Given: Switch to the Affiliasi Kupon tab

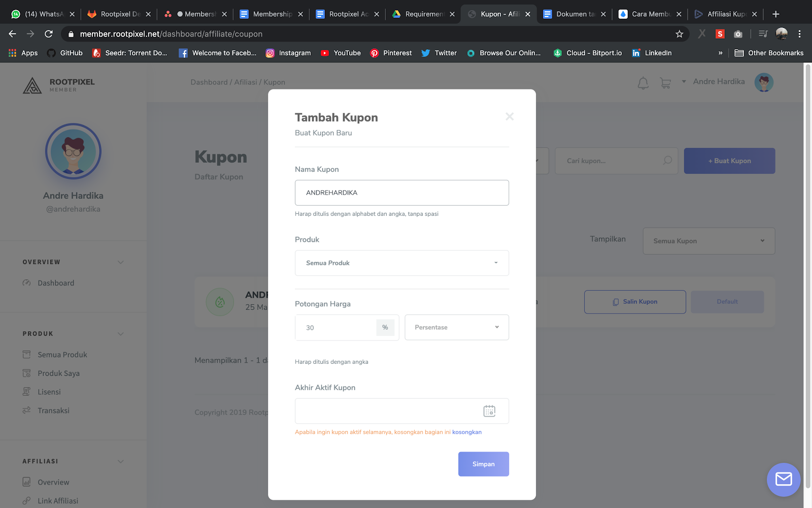Looking at the screenshot, I should pos(725,14).
